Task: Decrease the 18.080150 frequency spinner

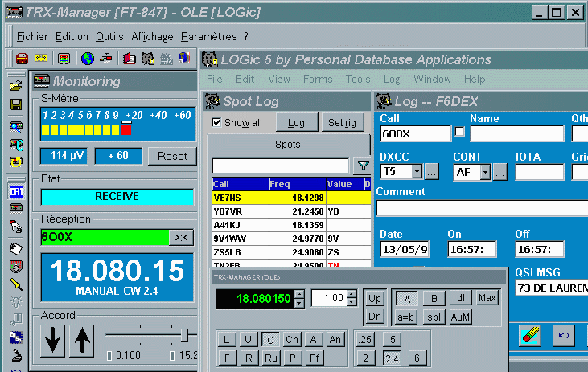Action: 299,303
